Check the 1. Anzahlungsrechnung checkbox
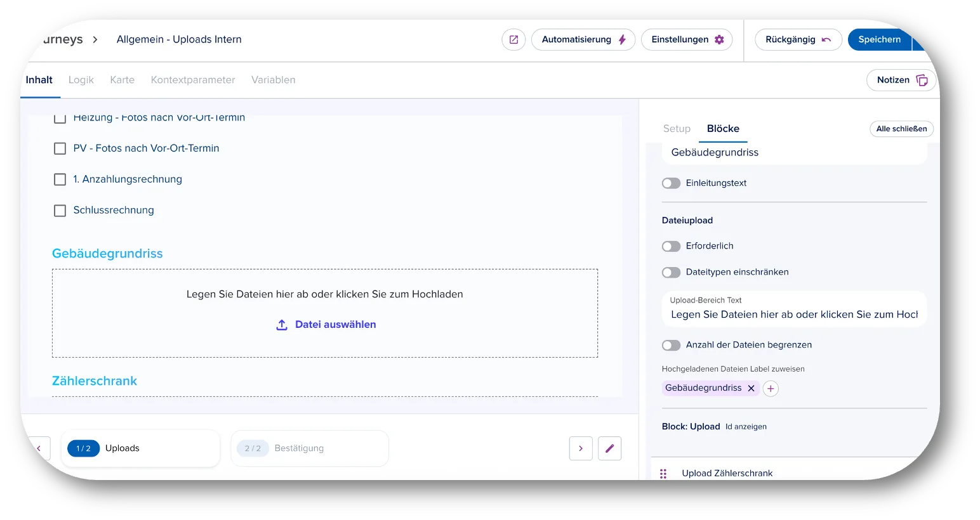The height and width of the screenshot is (520, 980). (x=60, y=179)
